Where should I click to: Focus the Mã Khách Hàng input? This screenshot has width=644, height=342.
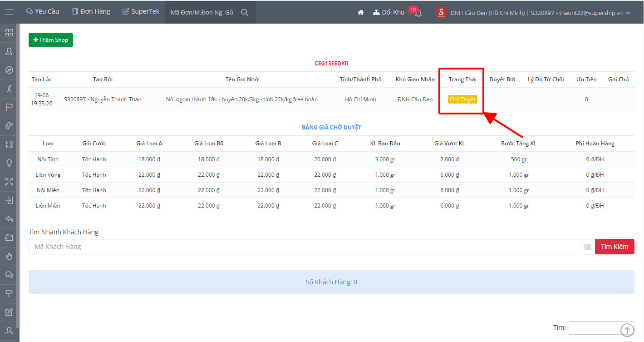coord(311,247)
